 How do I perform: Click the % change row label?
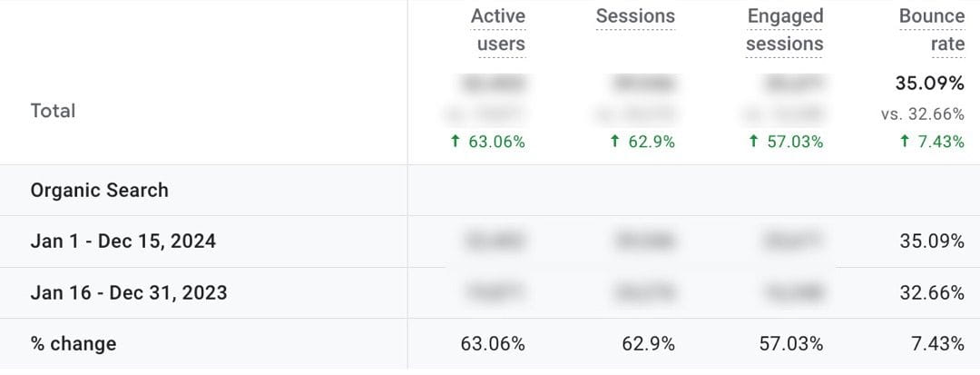[x=73, y=344]
